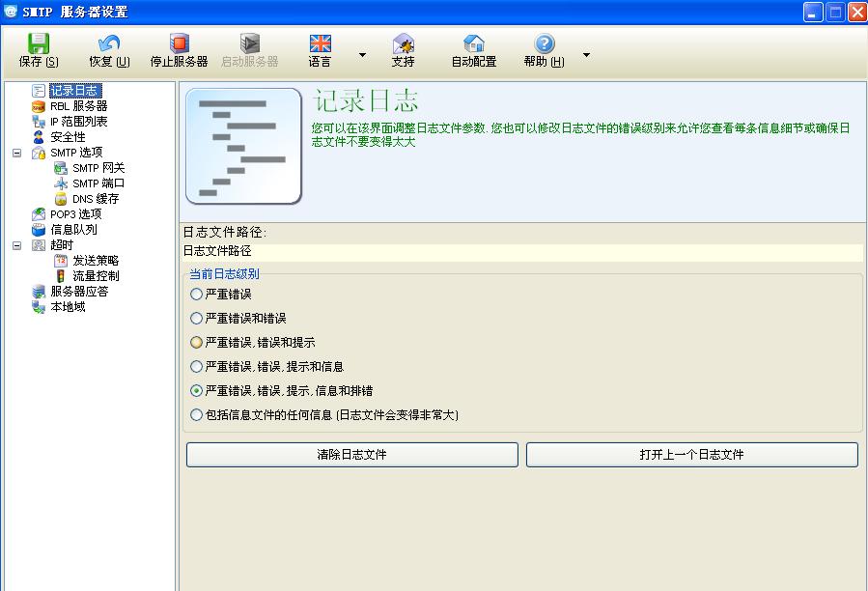Select the 严重错误和错误 radio option

coord(196,319)
